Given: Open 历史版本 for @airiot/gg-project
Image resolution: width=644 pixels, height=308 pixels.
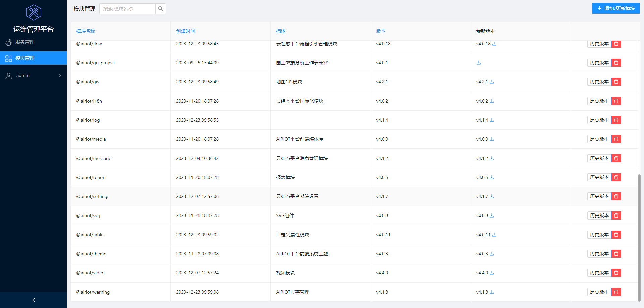Looking at the screenshot, I should click(599, 63).
